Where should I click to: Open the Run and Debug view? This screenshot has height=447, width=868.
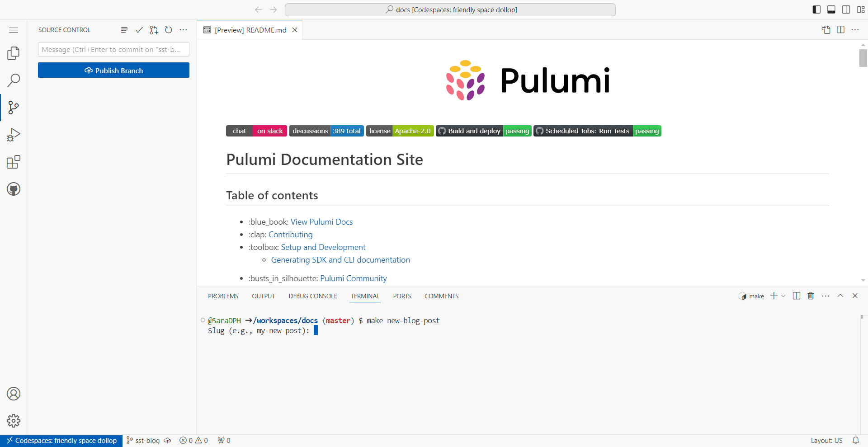click(14, 135)
